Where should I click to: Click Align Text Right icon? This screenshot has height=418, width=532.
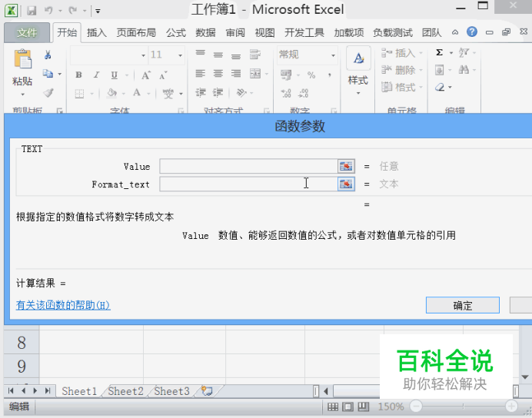236,73
